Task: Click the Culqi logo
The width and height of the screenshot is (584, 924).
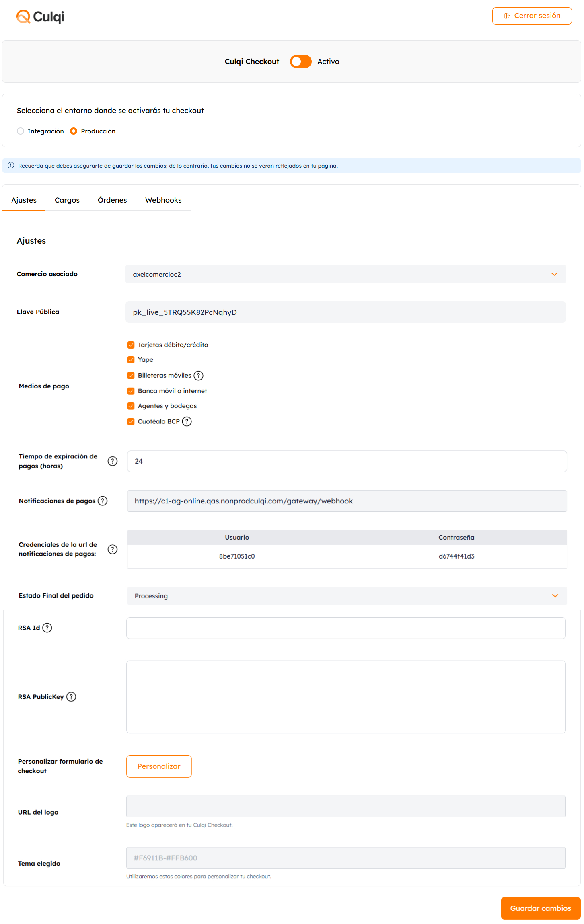Action: point(40,17)
